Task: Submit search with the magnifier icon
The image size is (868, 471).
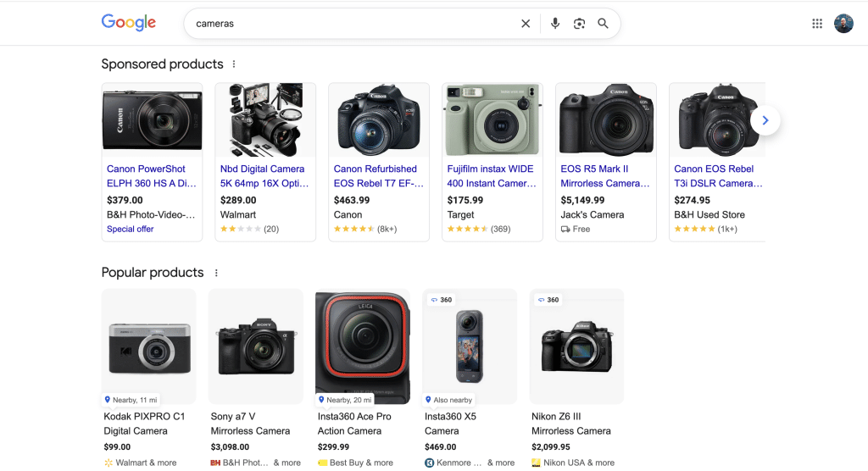Action: (x=603, y=23)
